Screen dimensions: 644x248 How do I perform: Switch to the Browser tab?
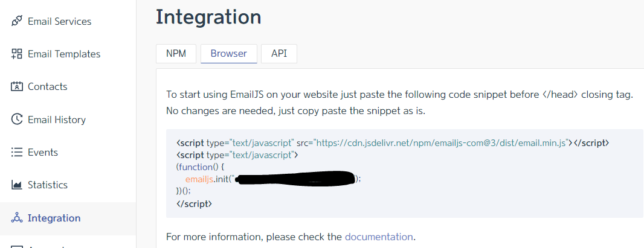tap(229, 54)
